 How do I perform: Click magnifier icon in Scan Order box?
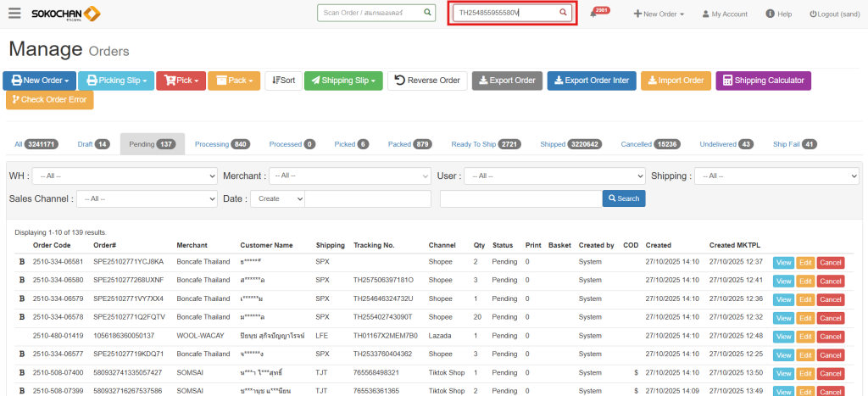click(x=426, y=14)
